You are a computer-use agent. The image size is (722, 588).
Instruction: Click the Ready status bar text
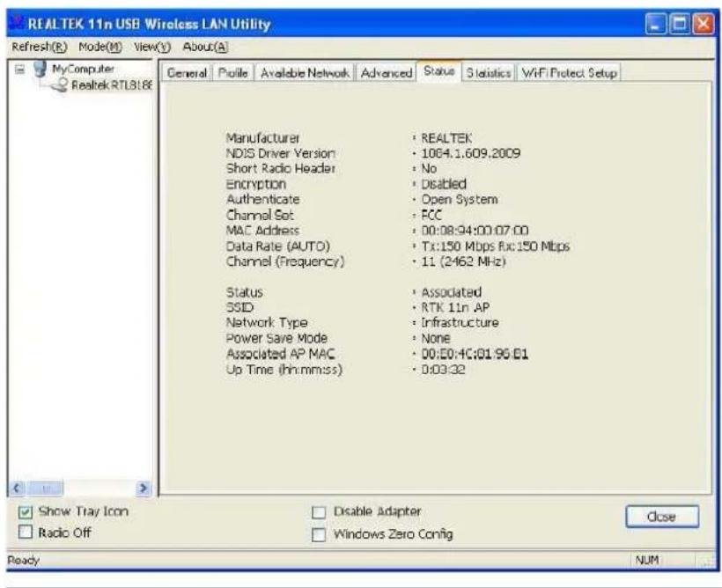(x=24, y=561)
